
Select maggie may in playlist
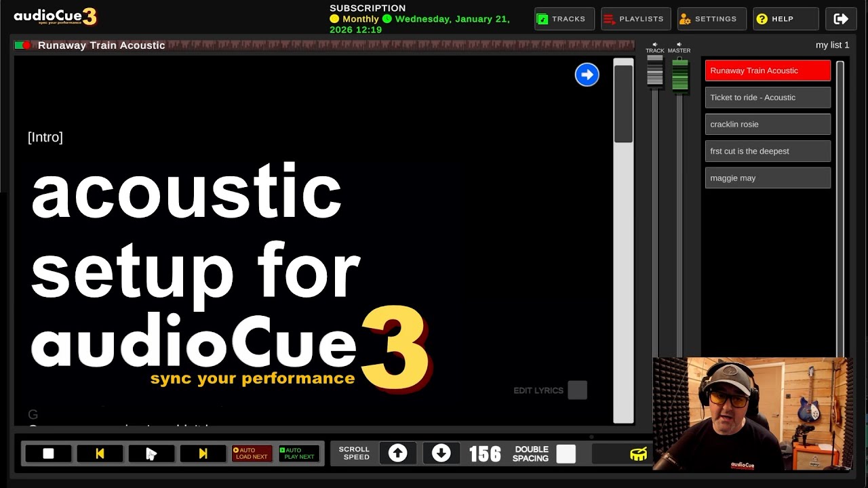(x=768, y=178)
